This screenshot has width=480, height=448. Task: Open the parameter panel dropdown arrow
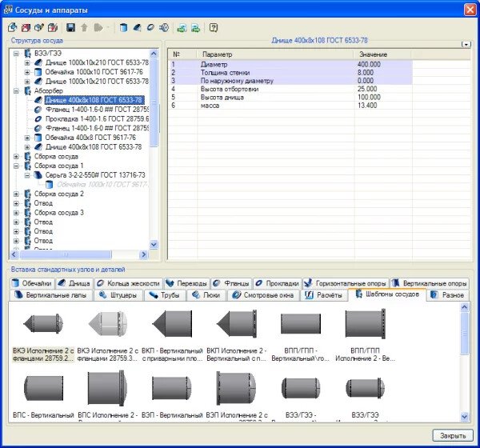466,45
